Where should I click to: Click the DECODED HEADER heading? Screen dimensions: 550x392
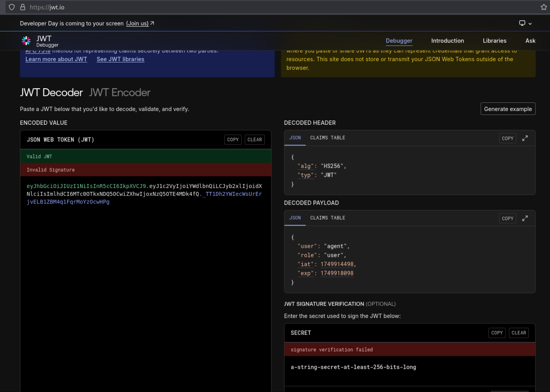[x=310, y=123]
